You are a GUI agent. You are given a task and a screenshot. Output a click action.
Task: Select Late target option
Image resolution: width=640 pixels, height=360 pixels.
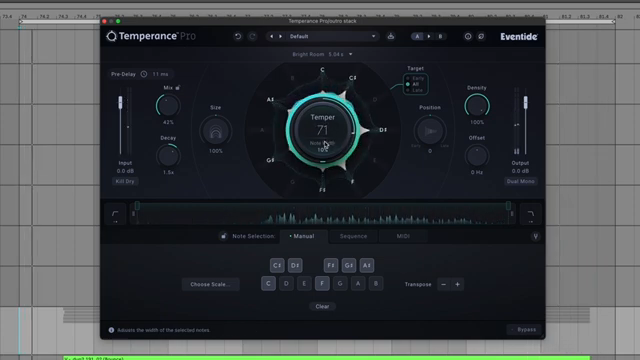(415, 90)
